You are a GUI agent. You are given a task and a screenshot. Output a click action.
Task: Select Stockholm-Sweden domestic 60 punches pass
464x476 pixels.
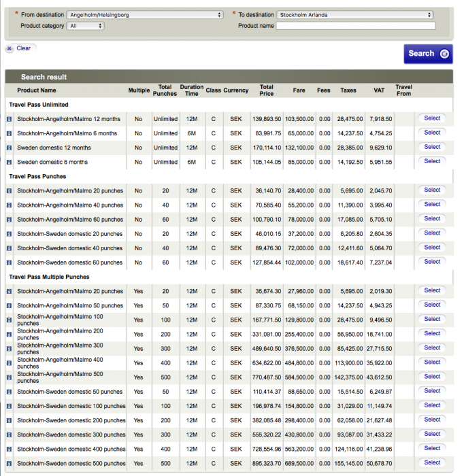pos(432,262)
